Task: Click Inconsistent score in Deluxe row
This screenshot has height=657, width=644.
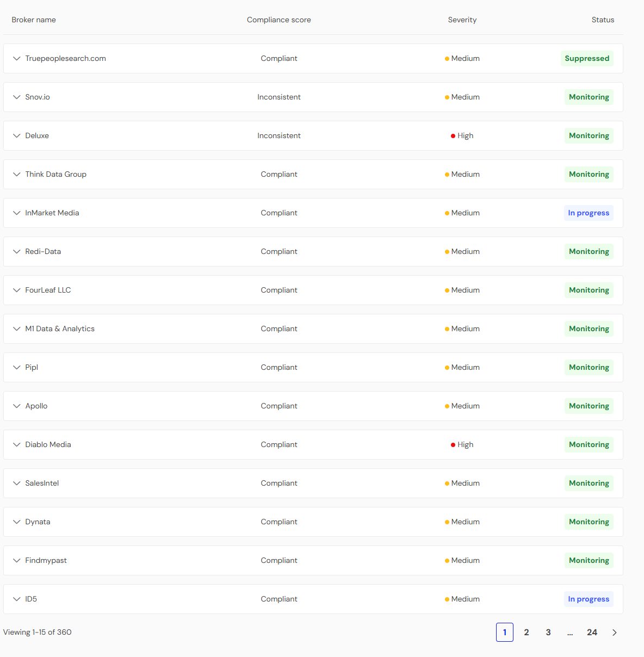Action: [279, 135]
